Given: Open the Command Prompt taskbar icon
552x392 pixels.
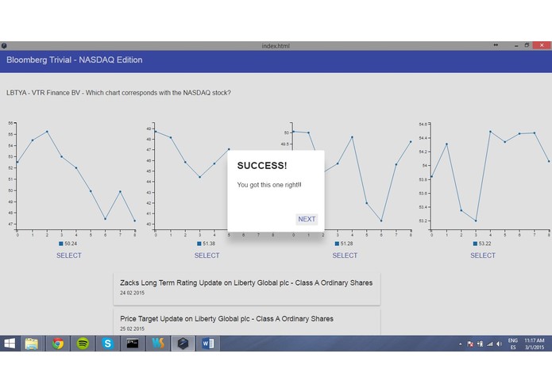Looking at the screenshot, I should point(133,344).
